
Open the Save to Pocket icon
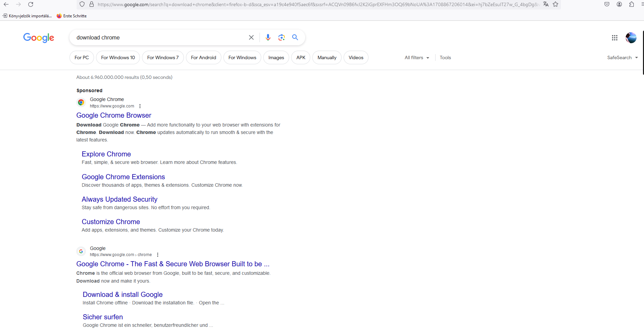(x=607, y=4)
